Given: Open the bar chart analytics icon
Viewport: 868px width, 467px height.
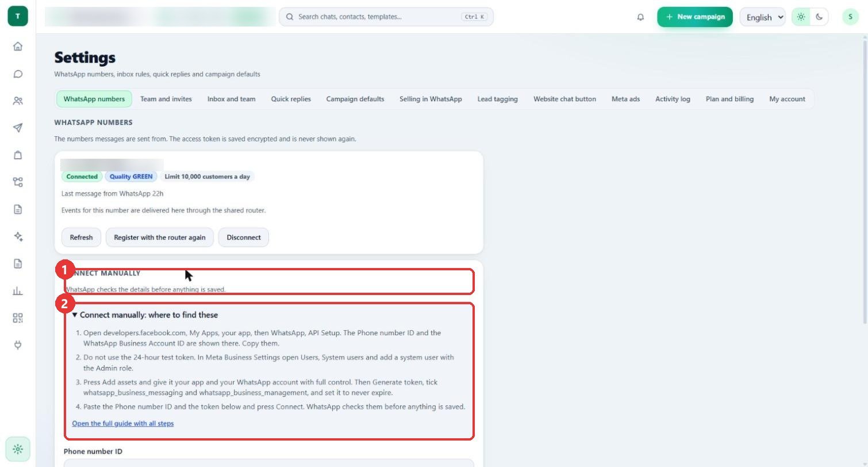Looking at the screenshot, I should click(18, 290).
